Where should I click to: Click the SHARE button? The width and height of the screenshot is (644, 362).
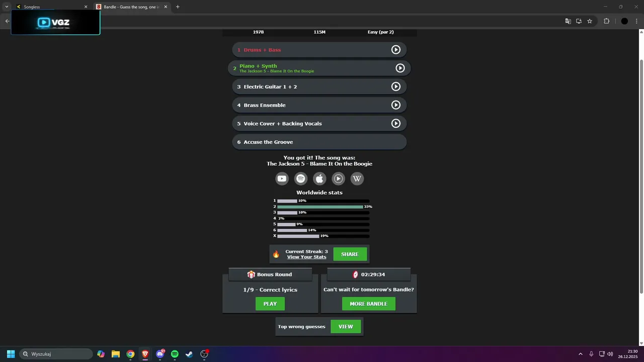tap(350, 254)
